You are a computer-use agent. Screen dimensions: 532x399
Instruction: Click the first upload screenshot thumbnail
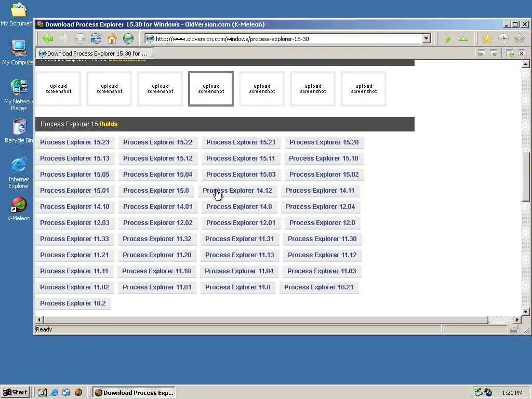[x=58, y=89]
